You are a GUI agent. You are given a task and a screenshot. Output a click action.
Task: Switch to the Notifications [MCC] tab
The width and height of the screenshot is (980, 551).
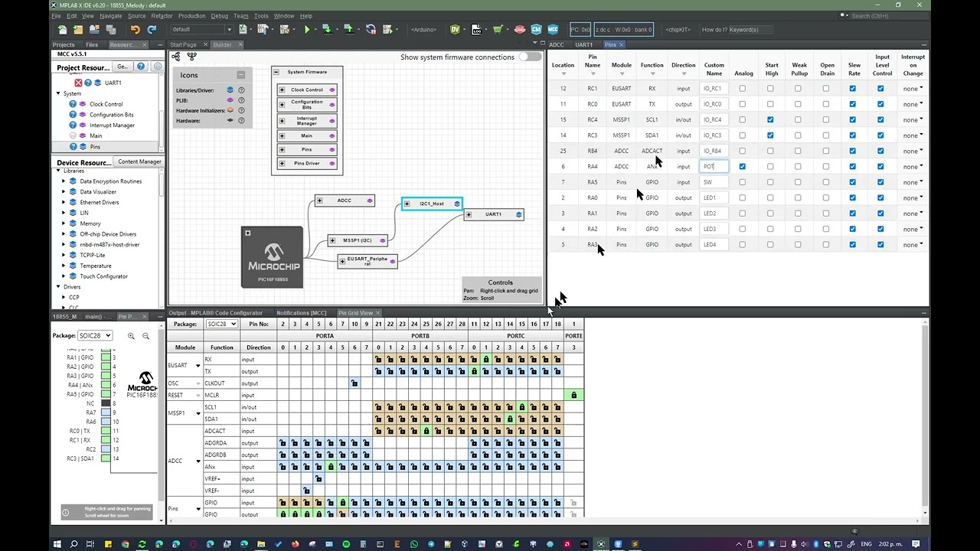[x=301, y=313]
